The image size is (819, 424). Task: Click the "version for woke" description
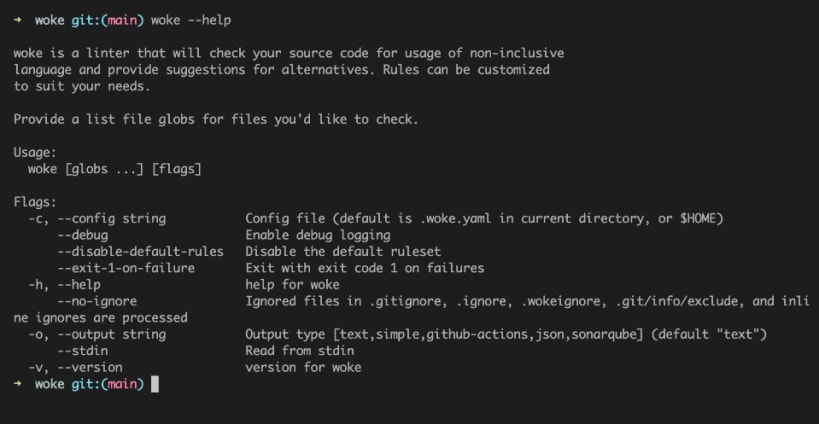pyautogui.click(x=303, y=367)
